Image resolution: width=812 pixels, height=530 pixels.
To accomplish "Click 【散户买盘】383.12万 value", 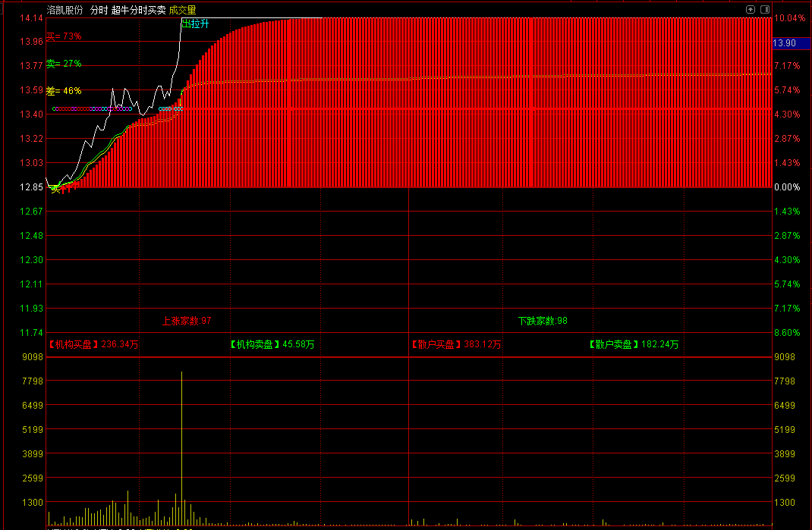I will coord(456,344).
